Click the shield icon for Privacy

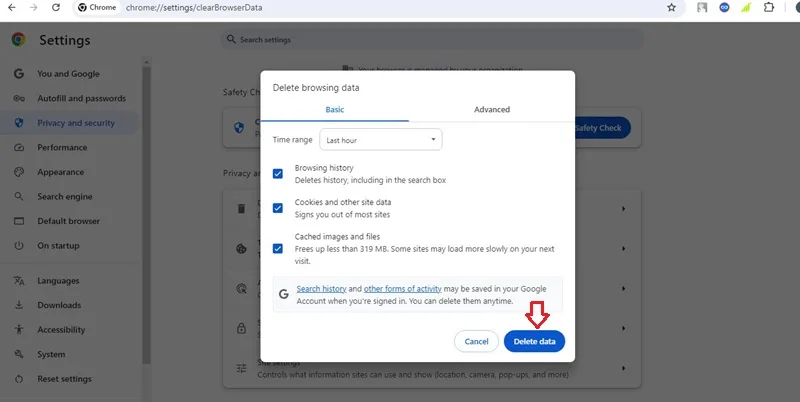click(19, 123)
